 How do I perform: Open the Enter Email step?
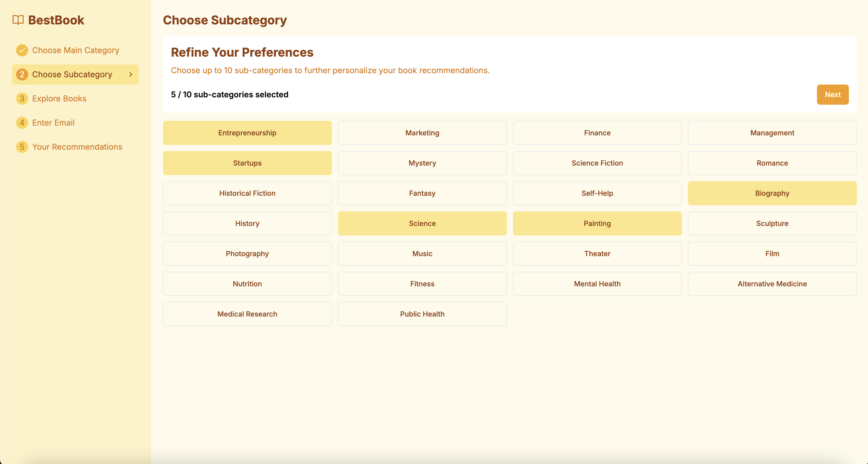(x=53, y=123)
